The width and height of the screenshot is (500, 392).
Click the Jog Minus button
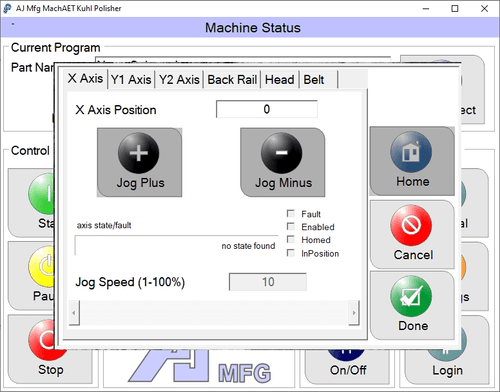[x=282, y=162]
